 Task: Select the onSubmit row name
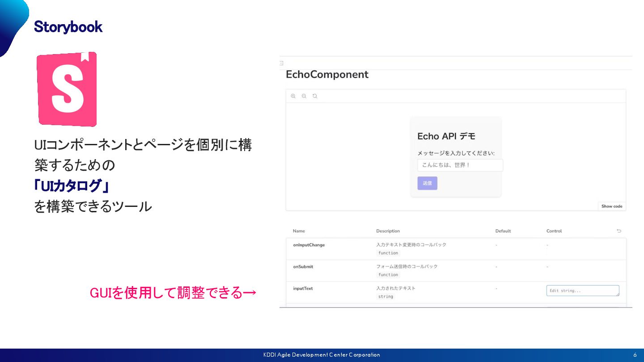pyautogui.click(x=303, y=266)
